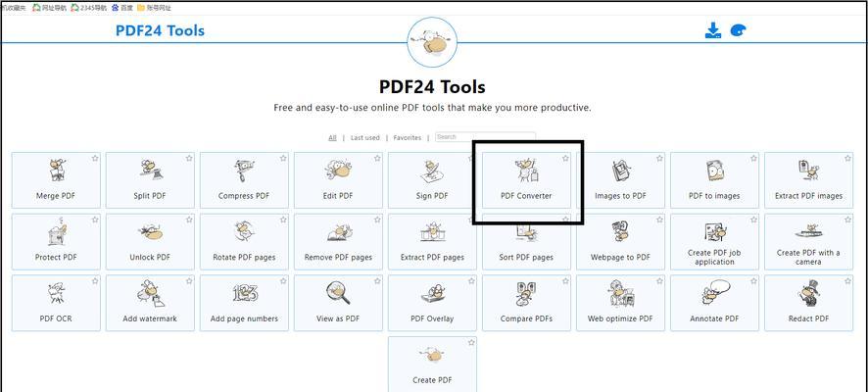Open Create PDF job application tool
The image size is (868, 392).
click(x=714, y=242)
